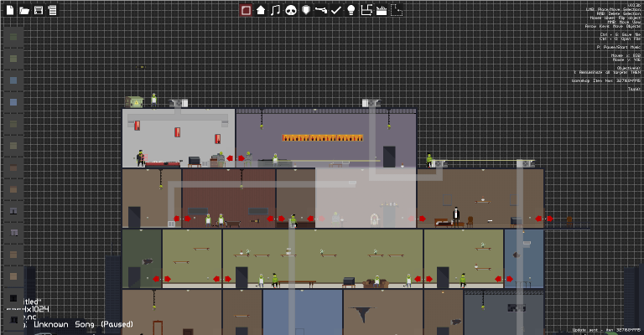The height and width of the screenshot is (335, 644).
Task: Open the list document icon beside save
Action: pos(52,10)
